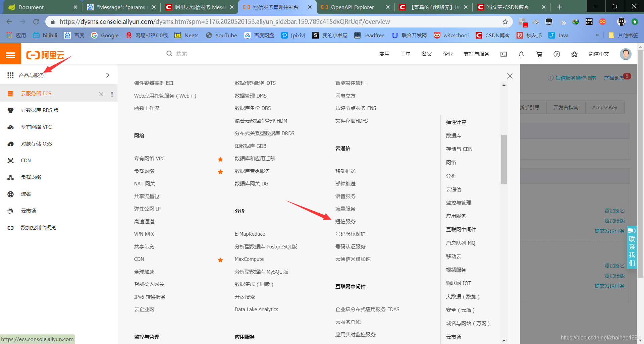644x344 pixels.
Task: Open E-MapReduce link
Action: coord(250,234)
